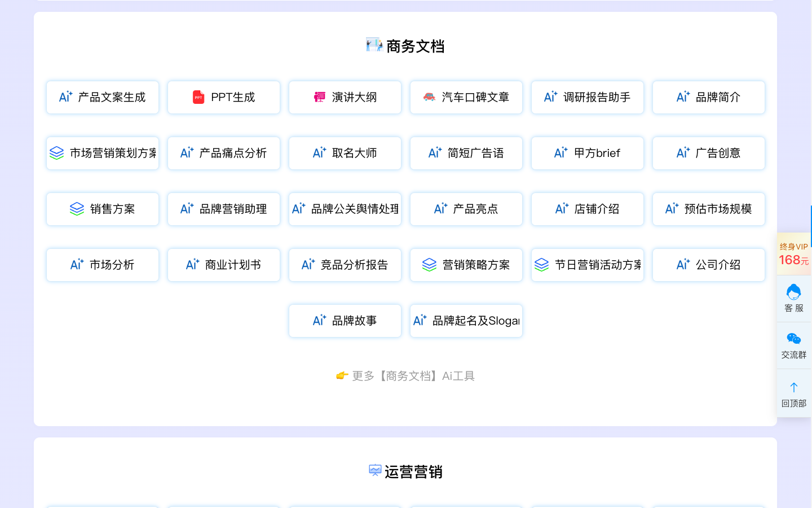Click the red car icon on 汽车口碑文章
Viewport: 812px width, 508px height.
click(x=429, y=97)
